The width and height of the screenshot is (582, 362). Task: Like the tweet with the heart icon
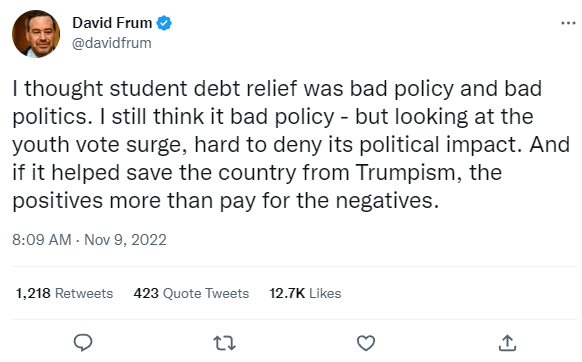(366, 343)
